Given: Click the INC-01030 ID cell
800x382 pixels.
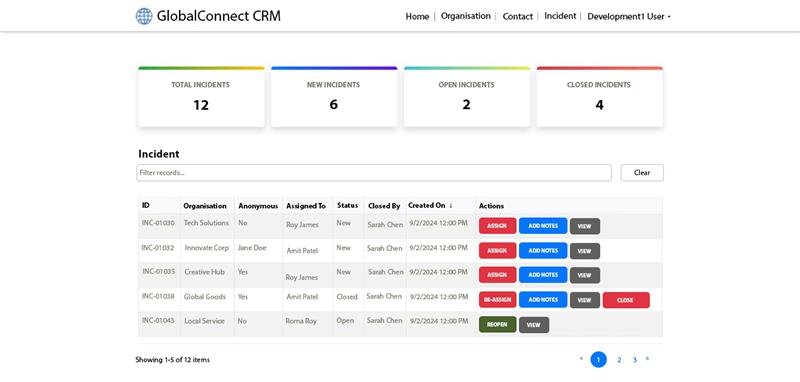Looking at the screenshot, I should [158, 223].
